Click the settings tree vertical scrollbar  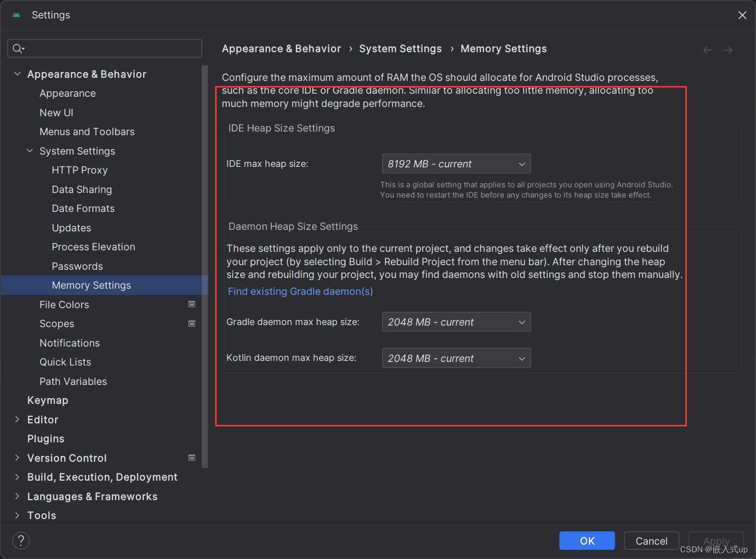click(205, 266)
